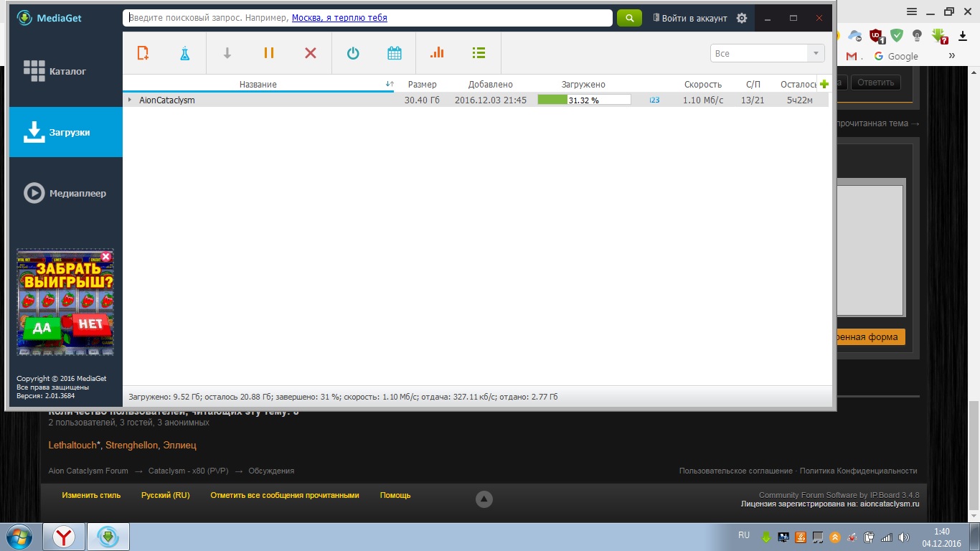Open Политика Конфиденциальности link

pyautogui.click(x=859, y=471)
